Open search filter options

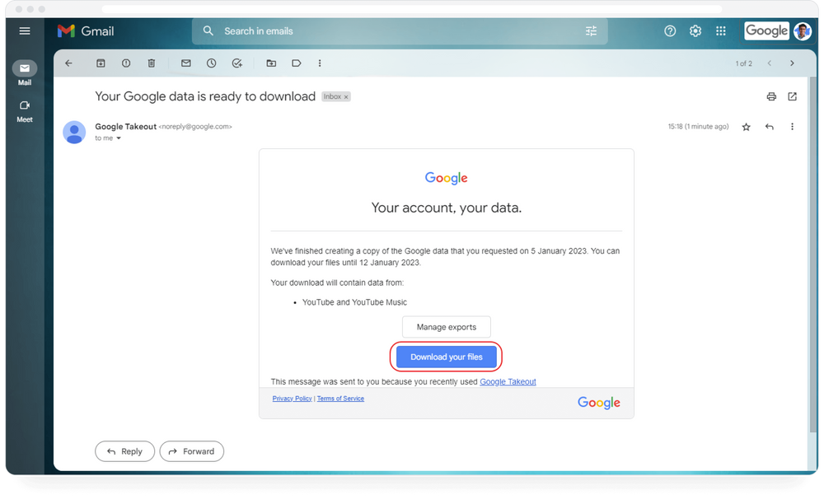coord(591,30)
